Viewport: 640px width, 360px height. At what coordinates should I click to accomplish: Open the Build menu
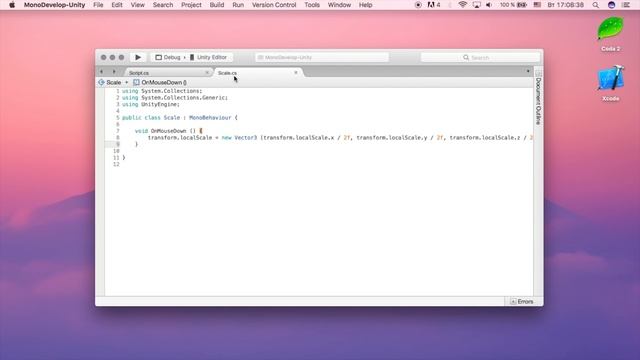pyautogui.click(x=217, y=5)
